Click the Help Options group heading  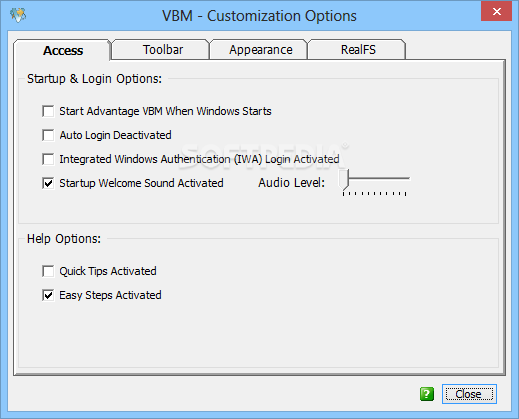[x=64, y=239]
